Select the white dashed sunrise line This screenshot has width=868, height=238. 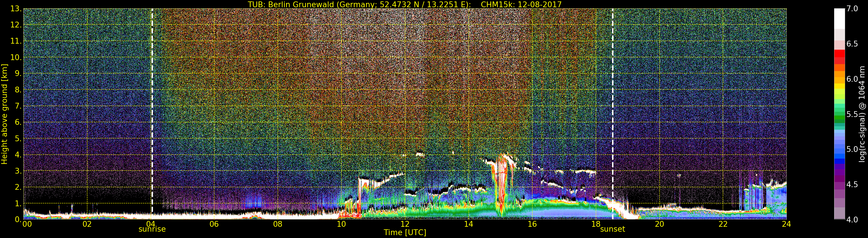(152, 114)
